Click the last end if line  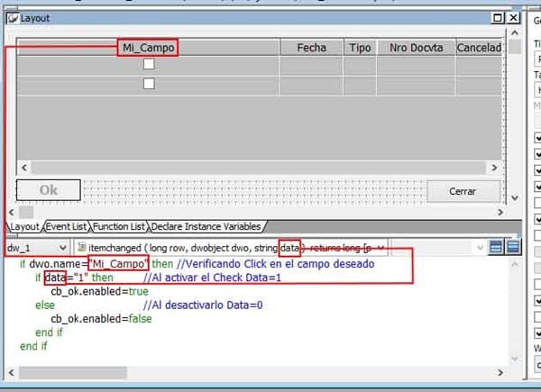(33, 346)
